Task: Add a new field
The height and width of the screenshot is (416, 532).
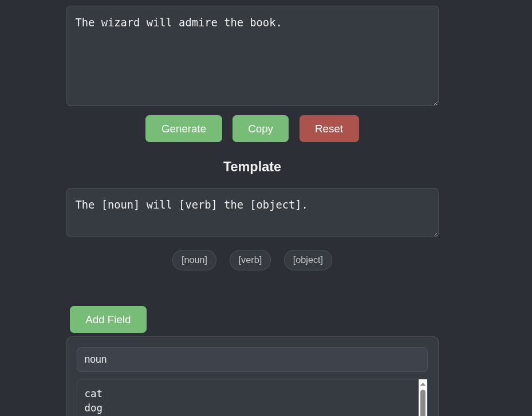Action: [108, 320]
